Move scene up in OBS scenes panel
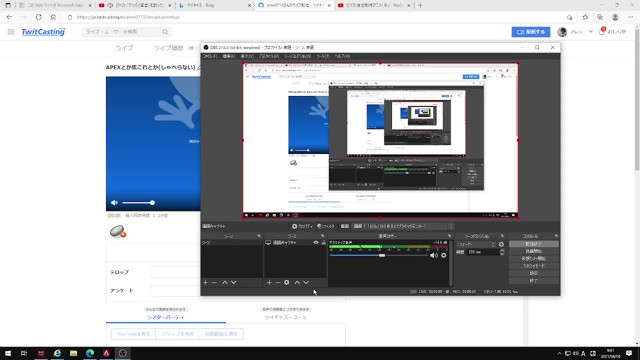The height and width of the screenshot is (360, 640). [x=225, y=282]
